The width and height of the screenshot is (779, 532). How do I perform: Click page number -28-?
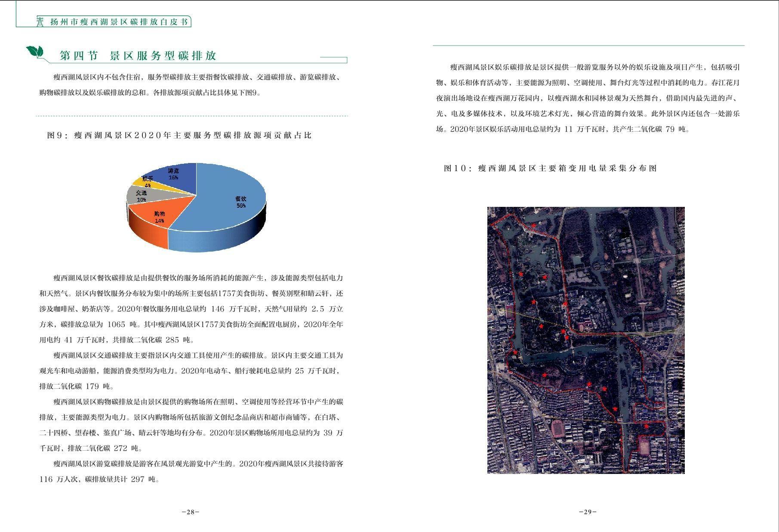(x=191, y=512)
